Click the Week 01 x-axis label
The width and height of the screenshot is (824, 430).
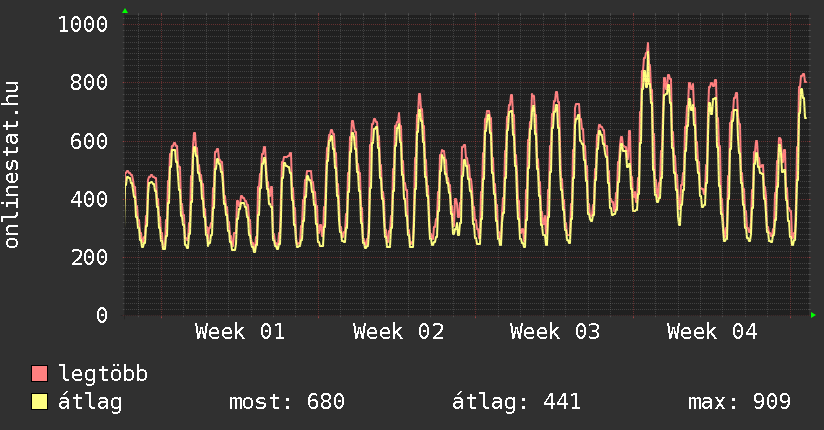point(240,332)
